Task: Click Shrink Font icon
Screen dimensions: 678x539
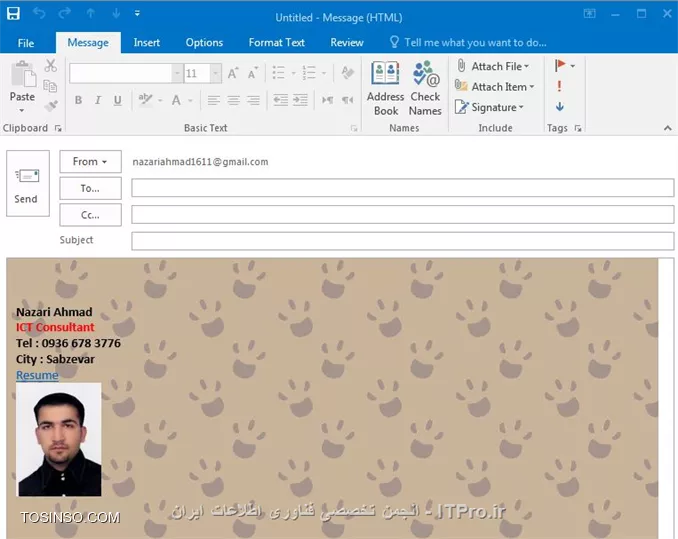Action: 253,73
